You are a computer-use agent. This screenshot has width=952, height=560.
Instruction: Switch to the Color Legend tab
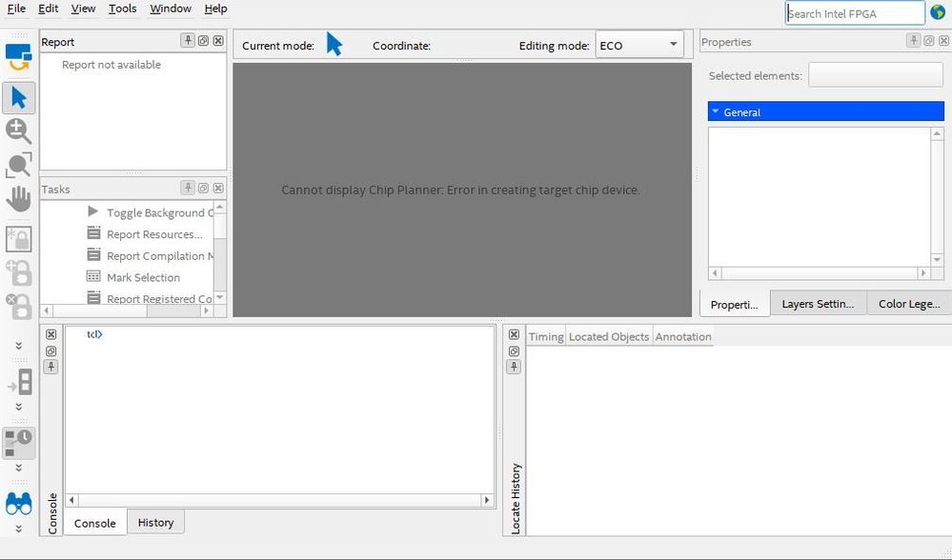coord(909,304)
